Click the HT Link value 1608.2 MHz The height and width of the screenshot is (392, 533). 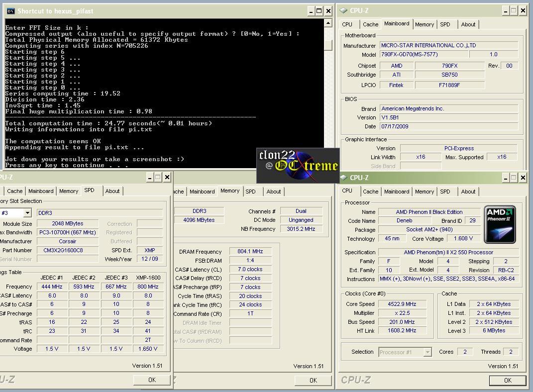(402, 330)
